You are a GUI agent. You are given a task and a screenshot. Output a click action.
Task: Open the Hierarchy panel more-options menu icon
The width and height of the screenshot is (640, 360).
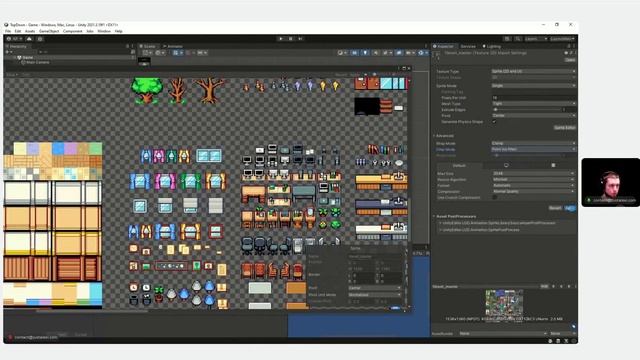click(x=133, y=47)
